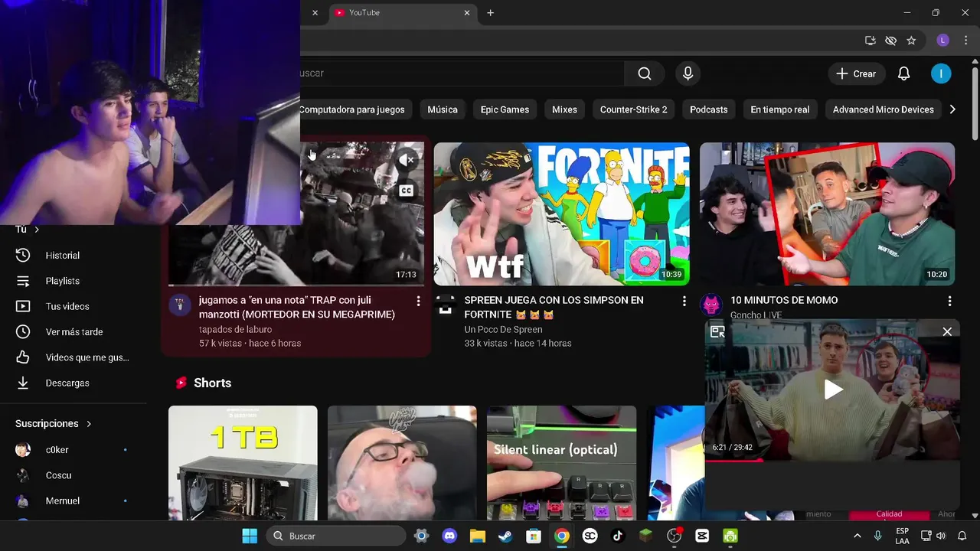
Task: Open the Silent linear (optical) Short
Action: coord(561,463)
